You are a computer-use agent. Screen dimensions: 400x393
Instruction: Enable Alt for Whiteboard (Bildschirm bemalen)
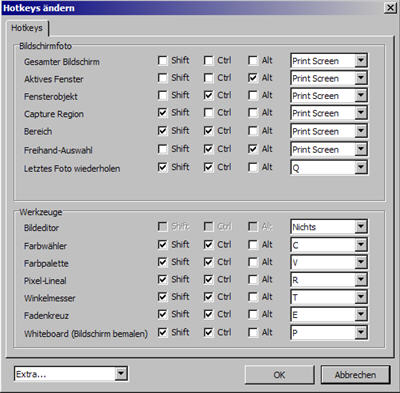253,333
